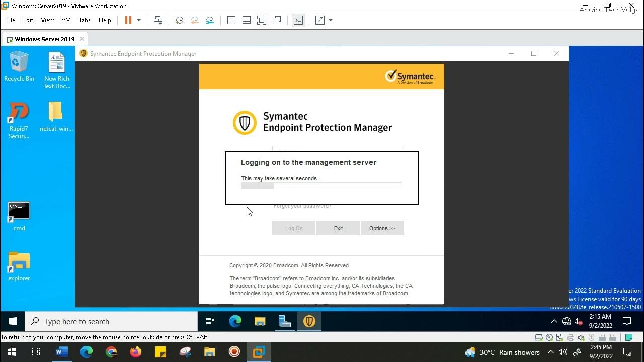
Task: Switch VMware to Unity mode
Action: pos(277,20)
